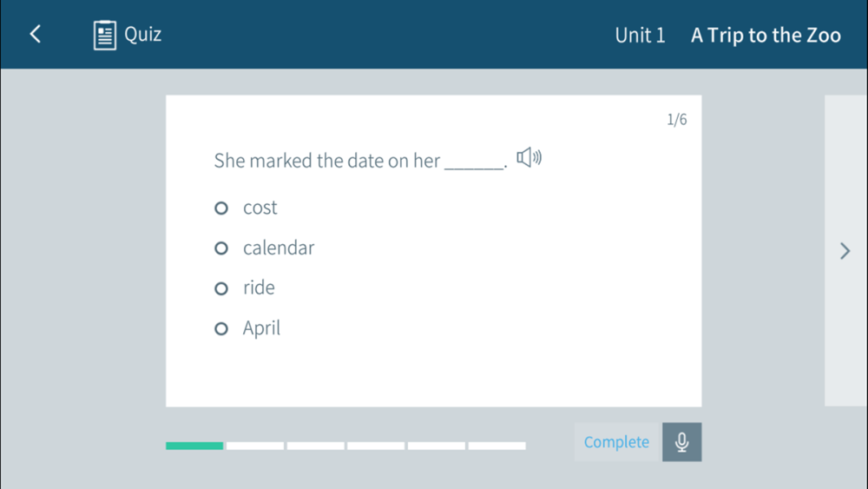
Task: Click the "Unit 1" header label
Action: click(640, 36)
